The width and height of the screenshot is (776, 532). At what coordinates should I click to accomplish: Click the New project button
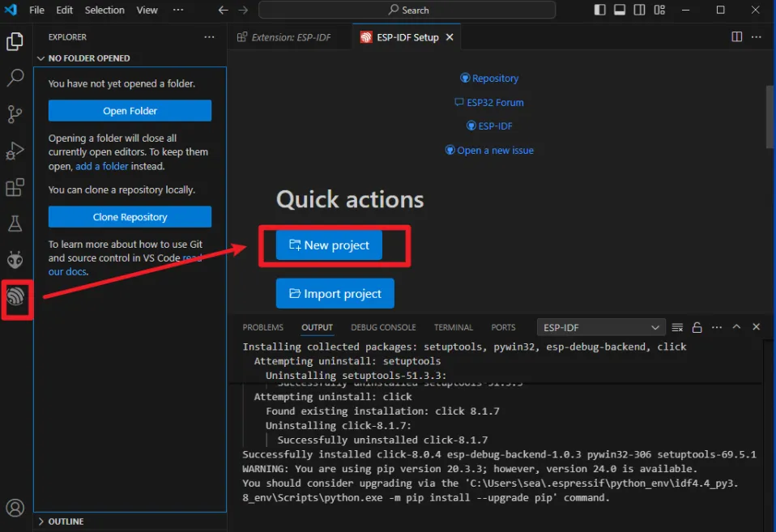tap(329, 245)
